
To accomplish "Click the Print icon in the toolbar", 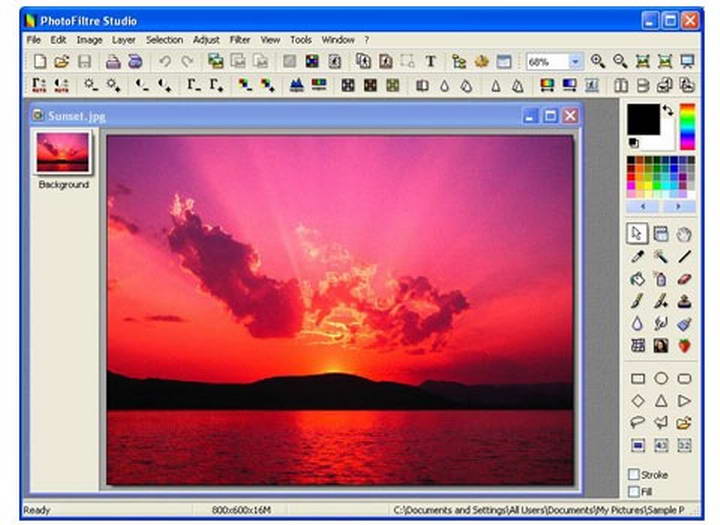I will [113, 62].
